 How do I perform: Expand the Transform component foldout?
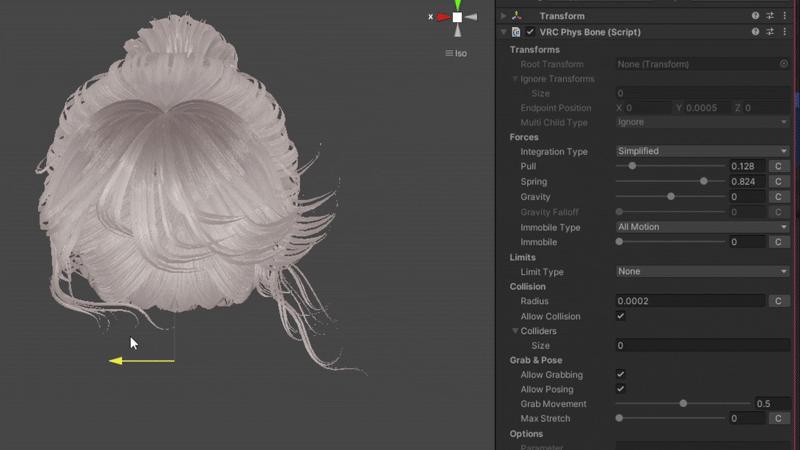[x=504, y=16]
